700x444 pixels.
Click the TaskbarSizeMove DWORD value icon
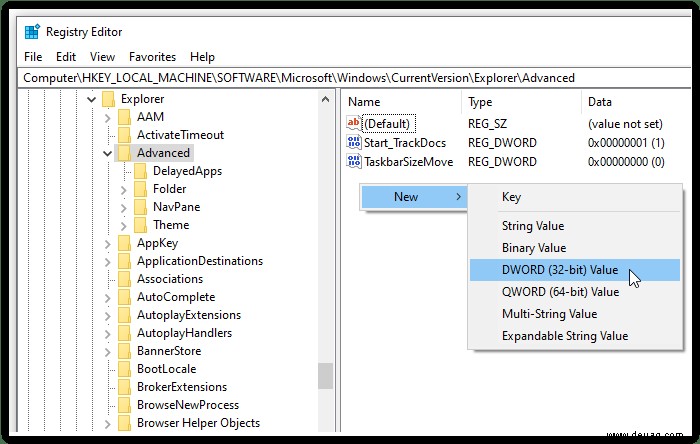click(x=354, y=161)
